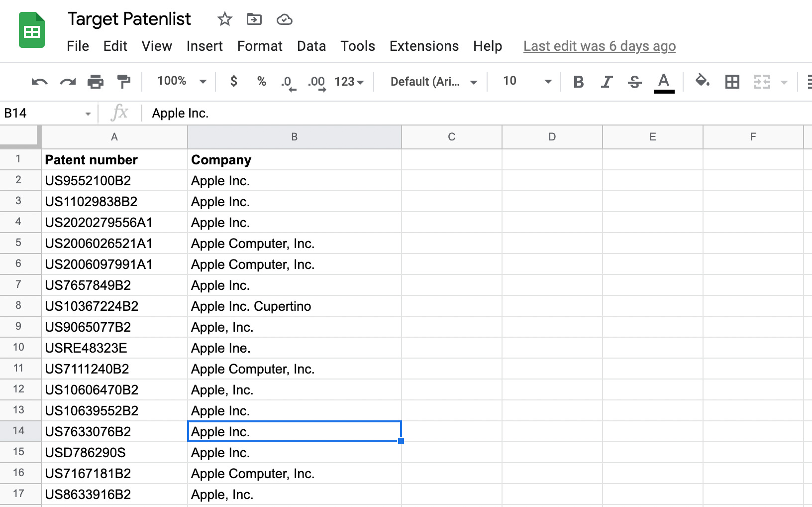The height and width of the screenshot is (507, 812).
Task: Select column A header
Action: [x=114, y=137]
